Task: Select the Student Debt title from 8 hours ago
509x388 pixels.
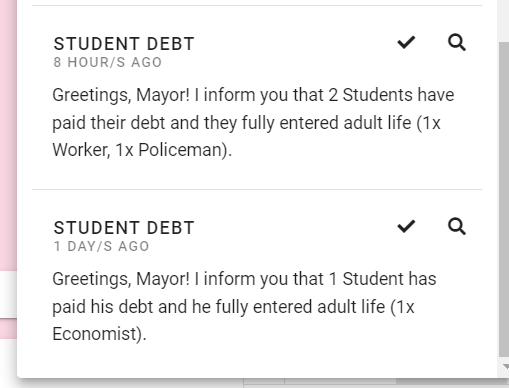Action: [124, 44]
